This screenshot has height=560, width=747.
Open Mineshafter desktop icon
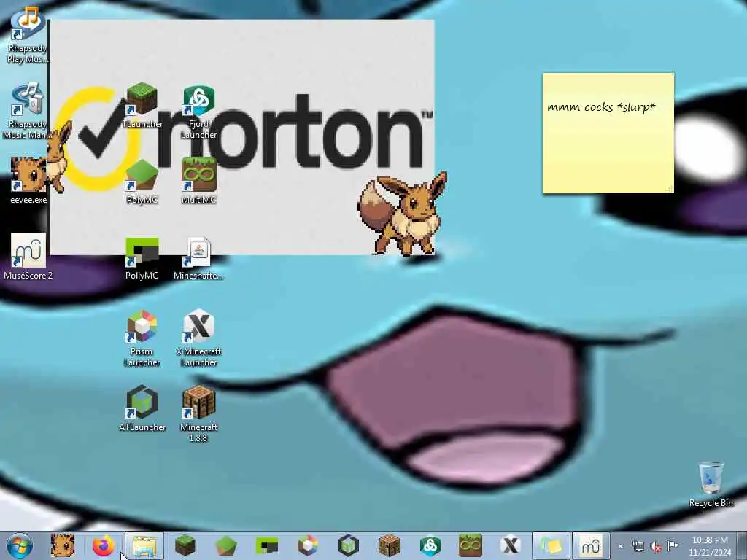coord(198,257)
